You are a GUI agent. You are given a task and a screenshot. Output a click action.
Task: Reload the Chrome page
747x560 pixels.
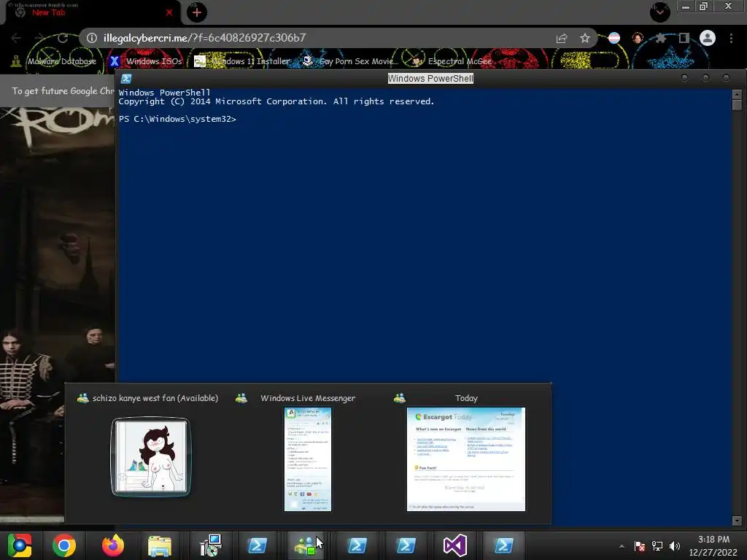click(63, 38)
